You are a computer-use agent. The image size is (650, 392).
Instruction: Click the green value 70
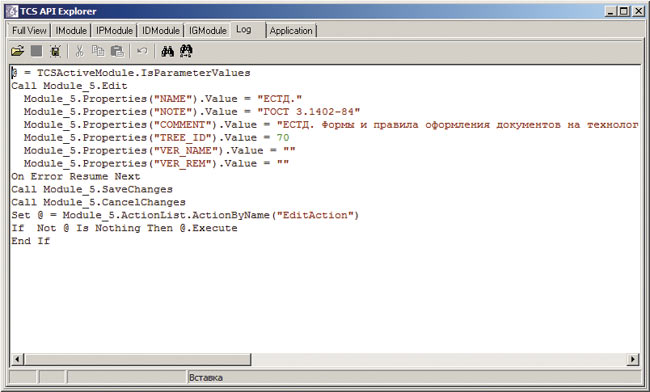coord(283,138)
